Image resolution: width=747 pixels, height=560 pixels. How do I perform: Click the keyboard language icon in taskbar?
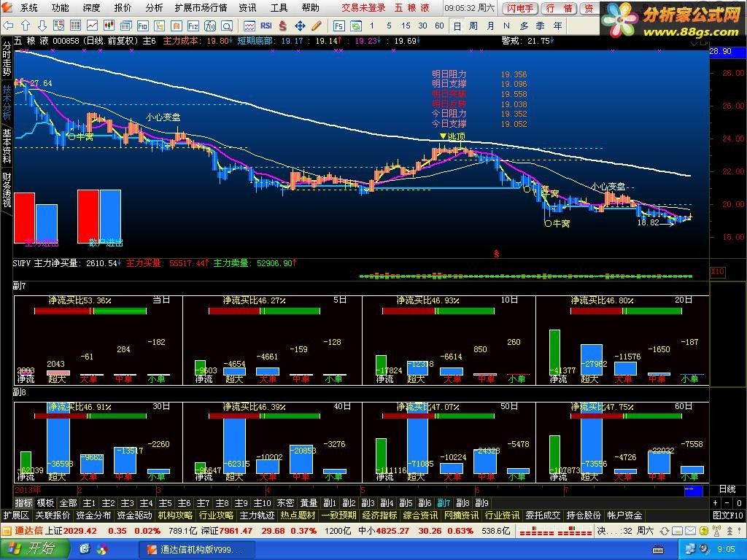[x=658, y=550]
